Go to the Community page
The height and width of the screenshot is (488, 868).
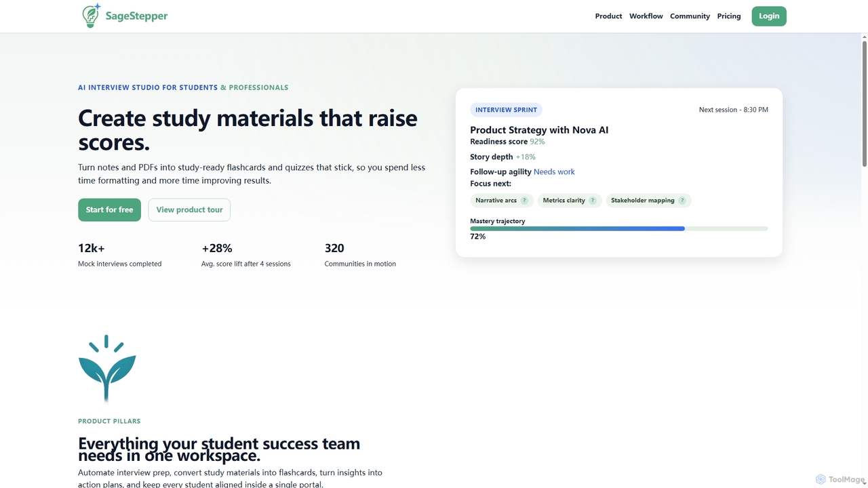click(690, 16)
